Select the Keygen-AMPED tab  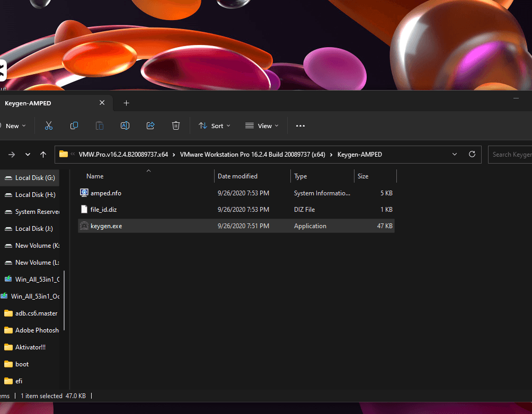click(x=28, y=103)
